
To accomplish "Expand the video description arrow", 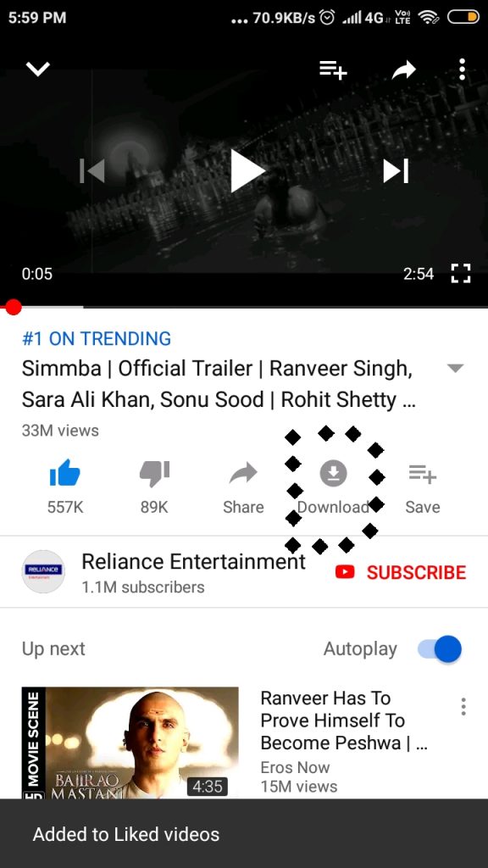I will tap(455, 369).
